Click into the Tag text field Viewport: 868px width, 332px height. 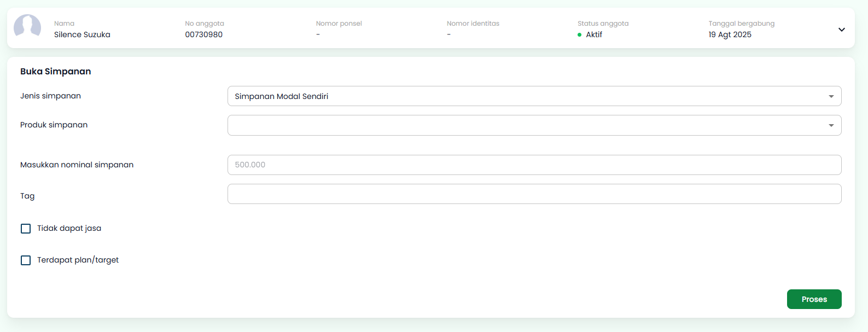(x=534, y=194)
